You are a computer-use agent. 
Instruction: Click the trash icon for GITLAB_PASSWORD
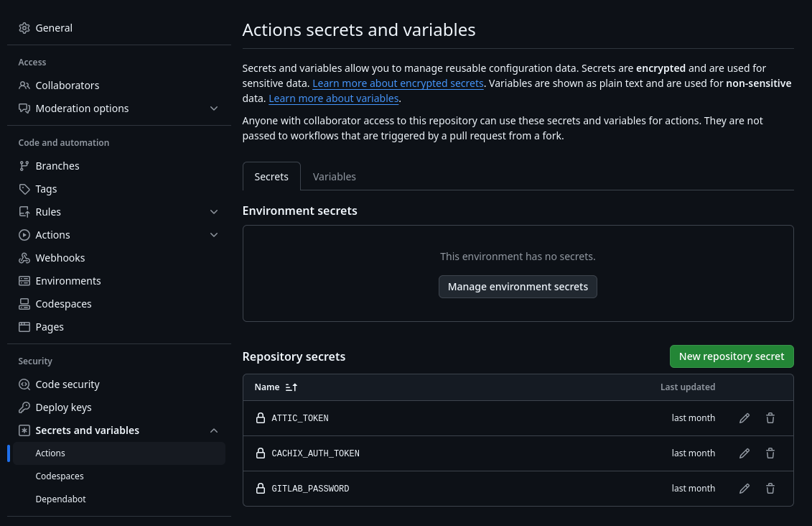770,488
